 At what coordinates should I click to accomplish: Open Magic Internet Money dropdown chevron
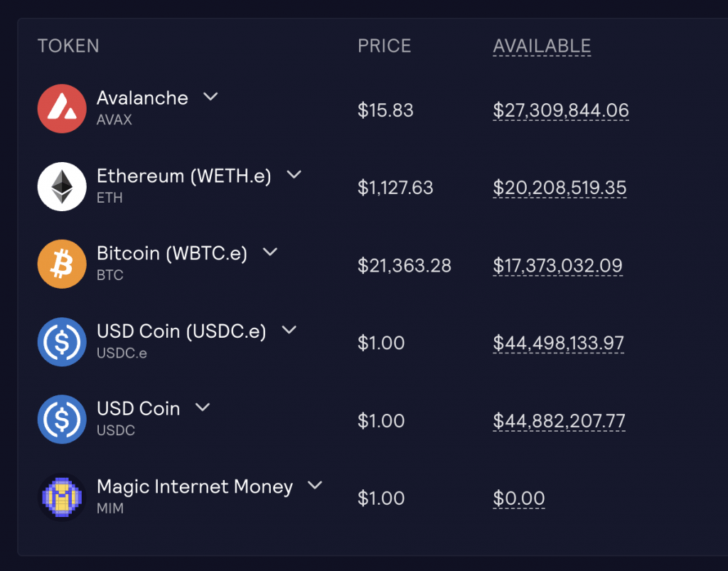315,486
